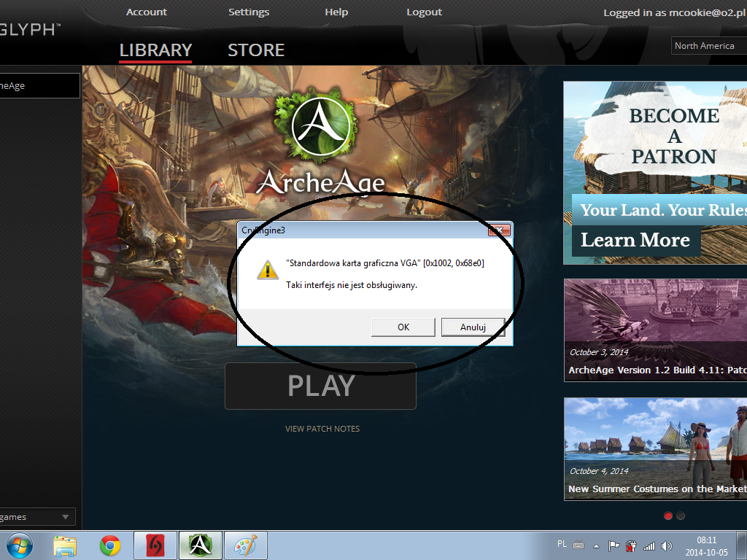Click Anuluj to cancel the dialog
The height and width of the screenshot is (560, 747).
coord(473,327)
